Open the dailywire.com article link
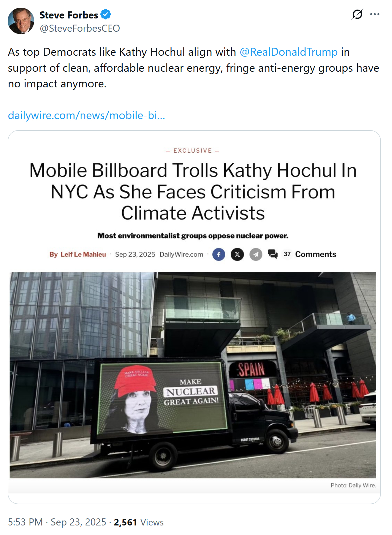The height and width of the screenshot is (535, 392). tap(86, 115)
